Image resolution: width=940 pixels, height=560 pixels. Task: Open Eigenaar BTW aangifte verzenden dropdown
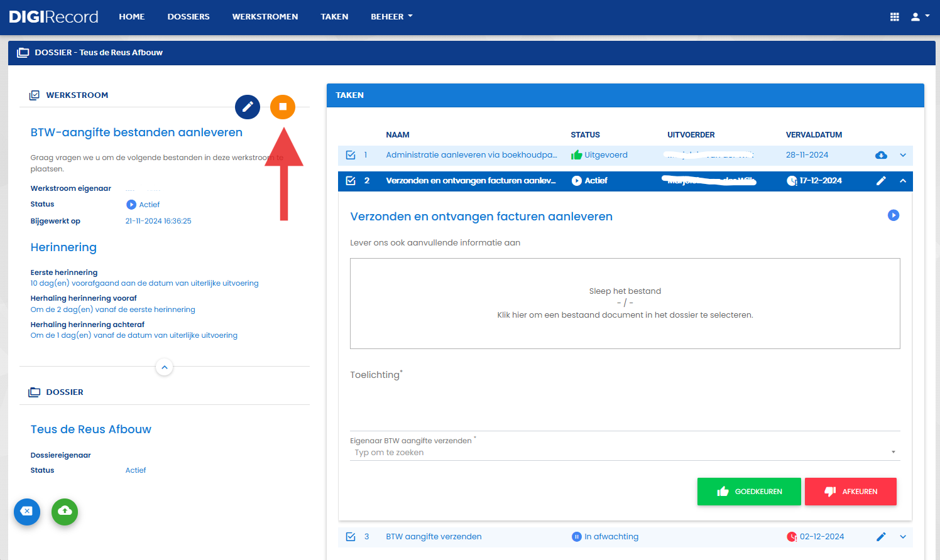pyautogui.click(x=625, y=452)
